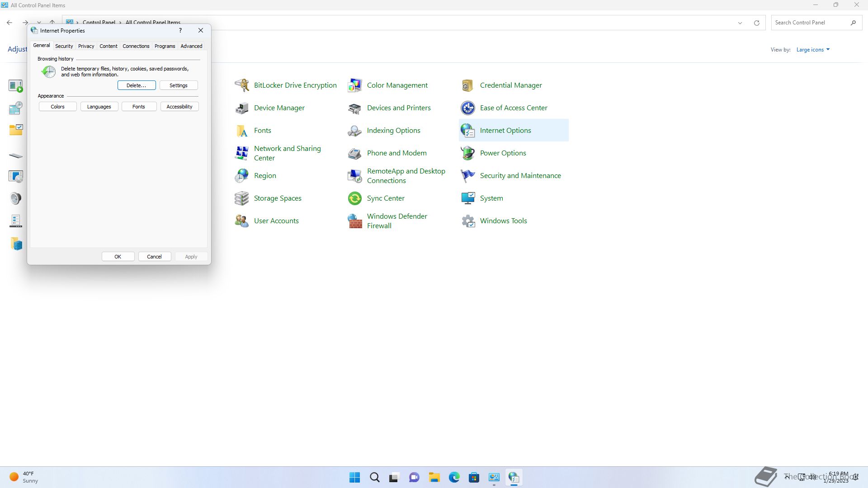
Task: Click the search magnifier in Control Panel
Action: point(853,23)
